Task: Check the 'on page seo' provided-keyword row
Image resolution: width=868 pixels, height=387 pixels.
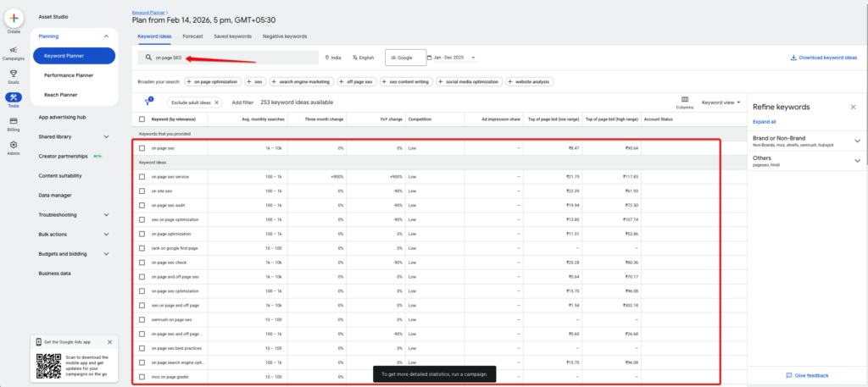Action: tap(142, 148)
